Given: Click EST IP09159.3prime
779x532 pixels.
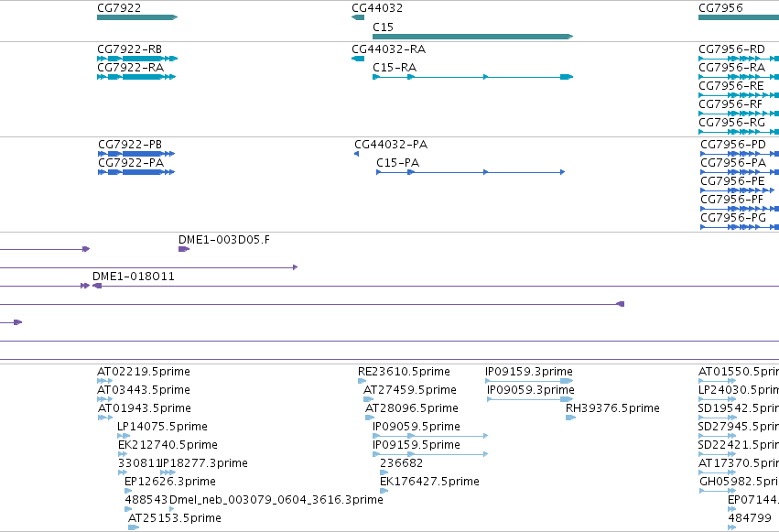Looking at the screenshot, I should pyautogui.click(x=529, y=372).
